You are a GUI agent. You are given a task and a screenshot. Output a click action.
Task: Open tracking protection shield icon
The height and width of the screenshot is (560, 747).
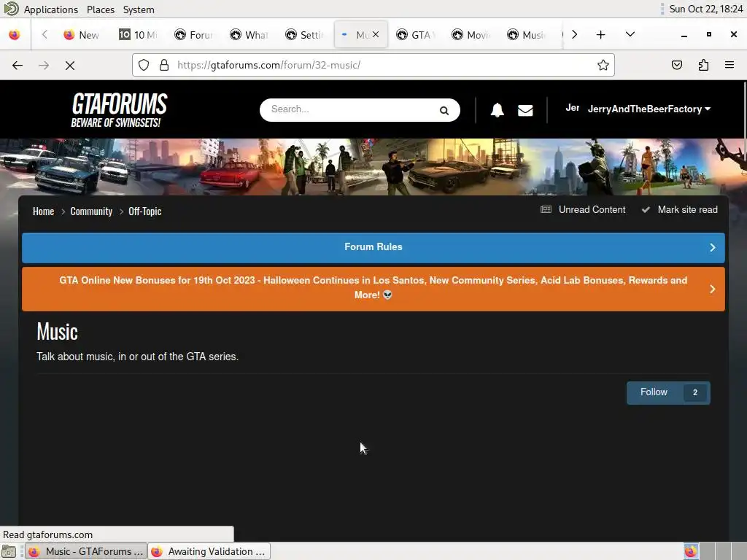(x=144, y=65)
